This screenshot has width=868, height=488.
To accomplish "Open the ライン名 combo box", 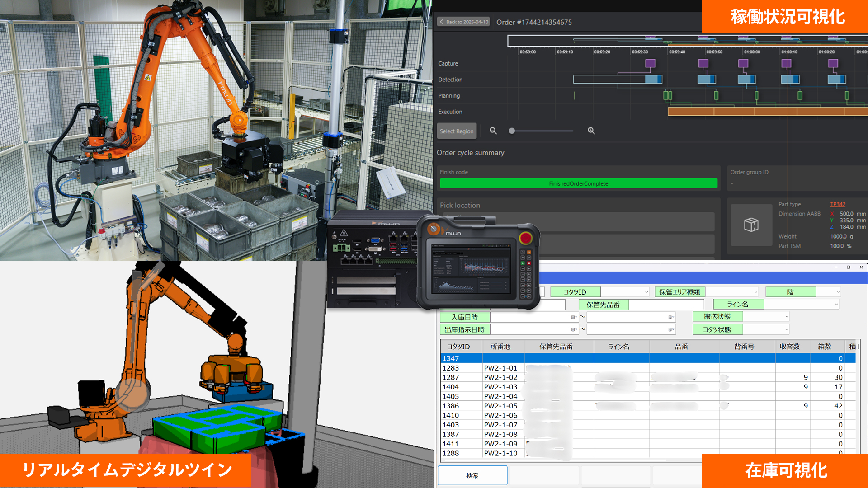I will (x=836, y=304).
